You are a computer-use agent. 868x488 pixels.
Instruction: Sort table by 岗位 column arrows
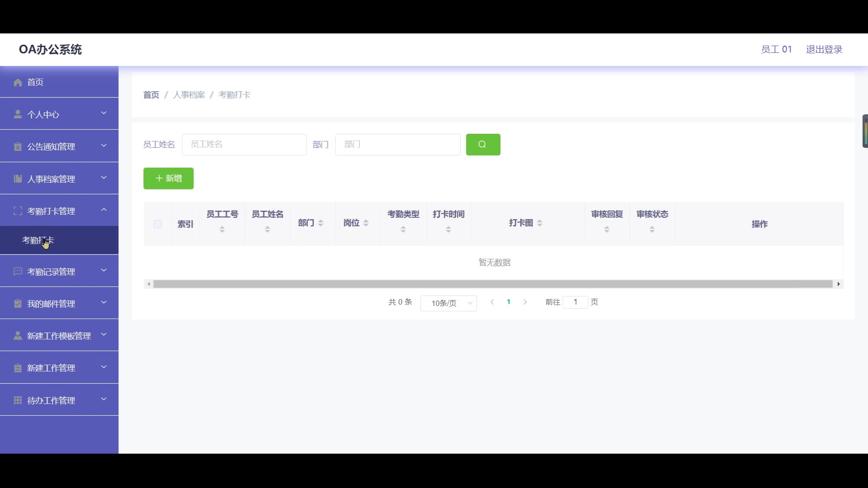[x=366, y=223]
